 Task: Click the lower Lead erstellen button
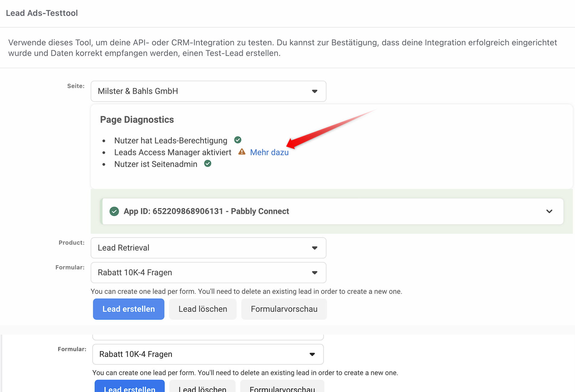point(130,387)
